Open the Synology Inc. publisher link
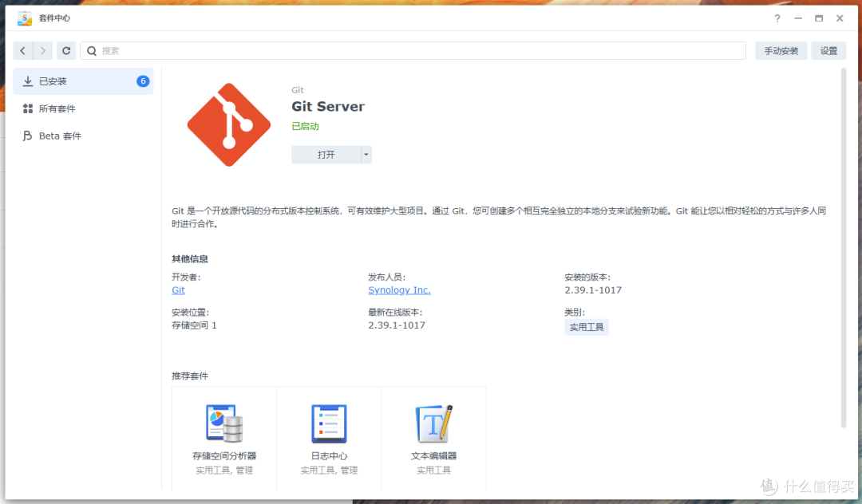 (x=399, y=290)
